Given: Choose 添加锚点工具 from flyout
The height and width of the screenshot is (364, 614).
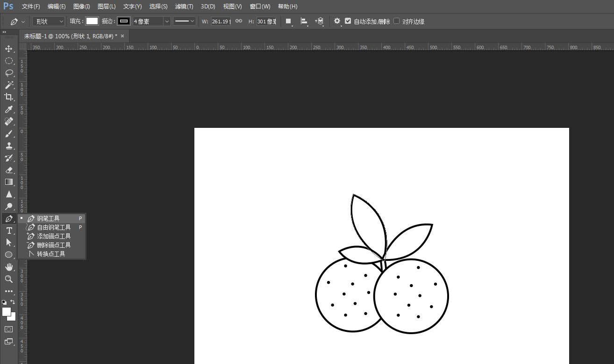Looking at the screenshot, I should coord(52,236).
